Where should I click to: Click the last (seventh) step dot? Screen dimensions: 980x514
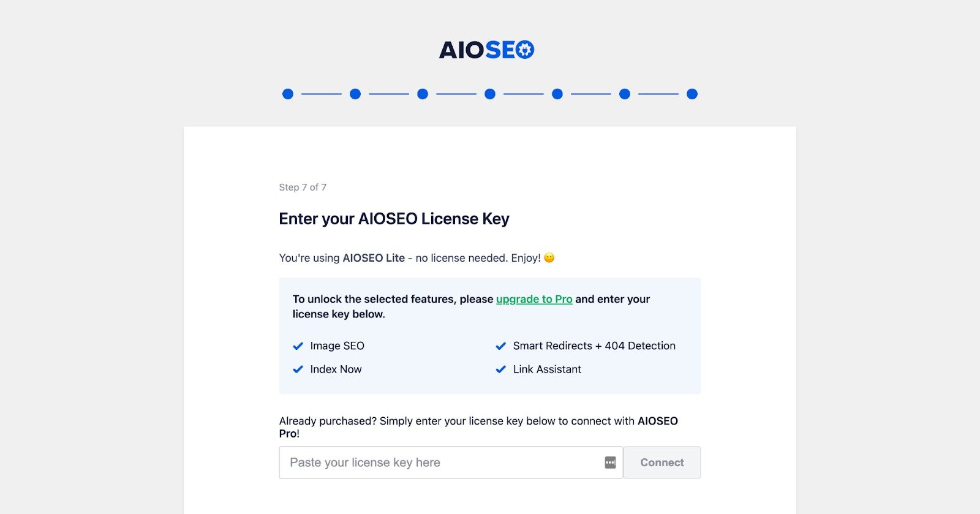point(692,94)
